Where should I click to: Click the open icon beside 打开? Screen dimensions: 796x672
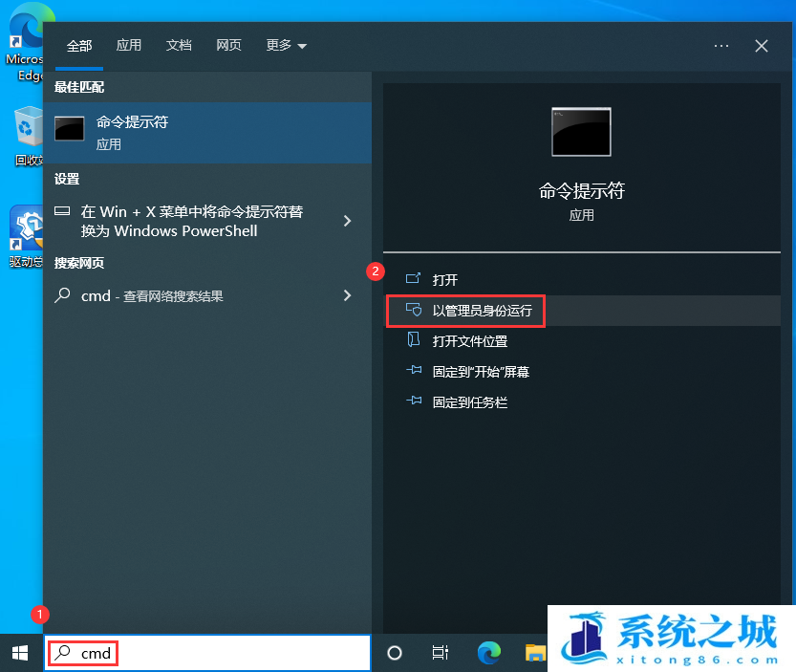click(413, 278)
